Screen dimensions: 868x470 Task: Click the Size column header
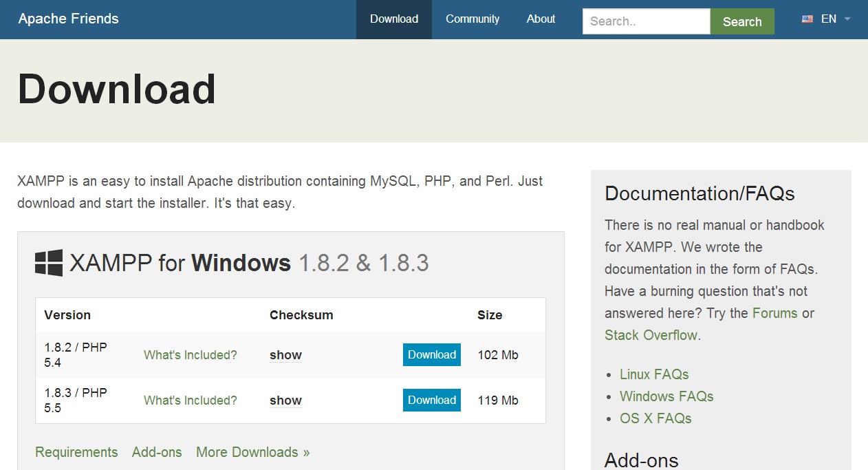coord(490,315)
